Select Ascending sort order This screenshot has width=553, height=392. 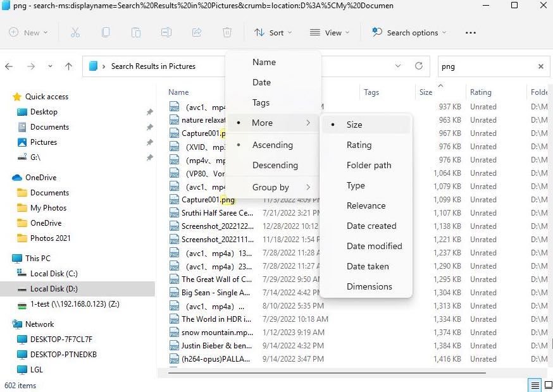coord(273,145)
